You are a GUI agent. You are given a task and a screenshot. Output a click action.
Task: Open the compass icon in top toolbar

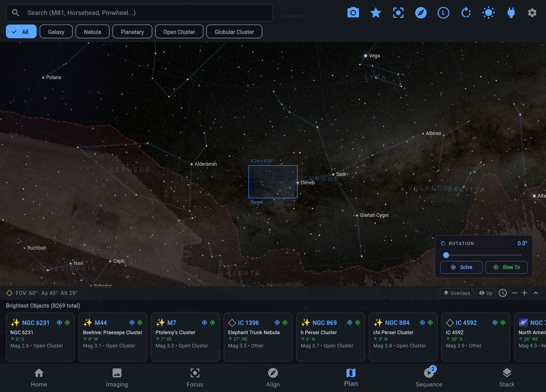coord(421,13)
